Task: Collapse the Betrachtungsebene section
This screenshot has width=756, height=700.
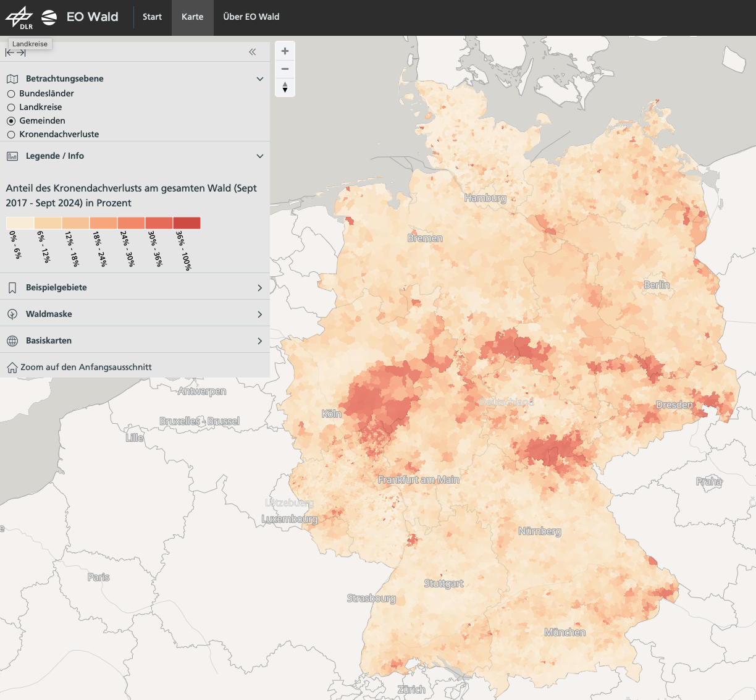Action: (x=260, y=79)
